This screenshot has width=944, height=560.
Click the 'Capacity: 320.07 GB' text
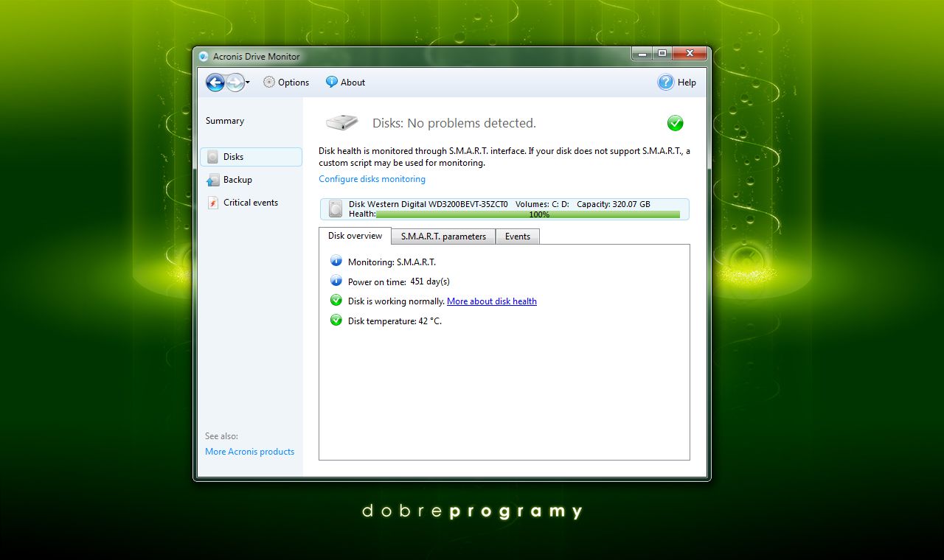pyautogui.click(x=614, y=204)
